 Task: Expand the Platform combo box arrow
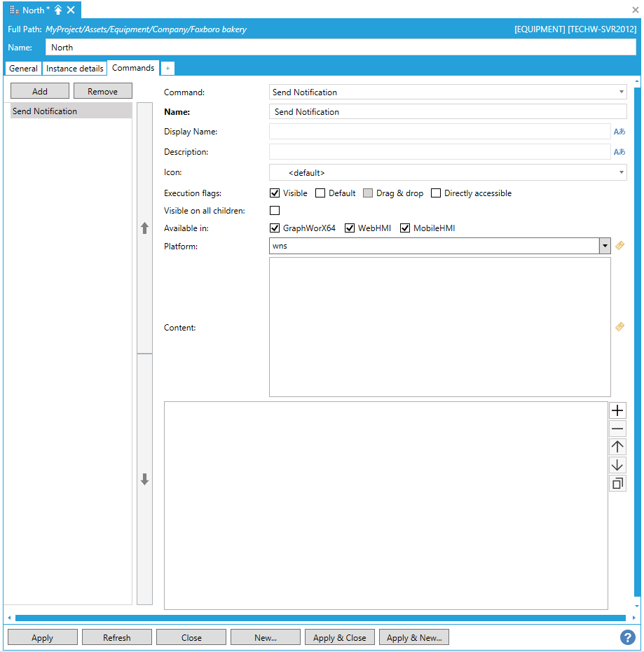point(605,246)
